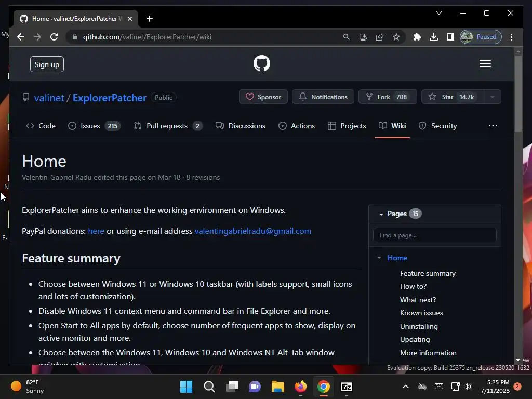532x399 pixels.
Task: Jump to Known issues section
Action: [421, 313]
